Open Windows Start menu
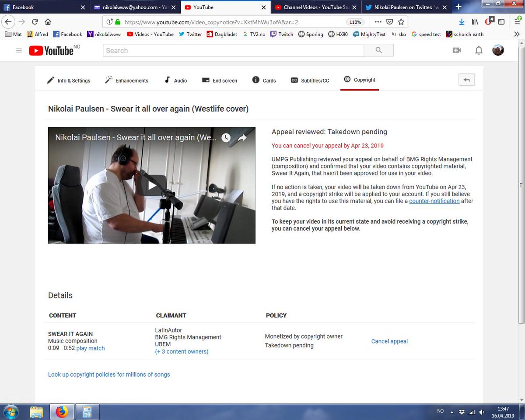525x420 pixels. pyautogui.click(x=10, y=412)
